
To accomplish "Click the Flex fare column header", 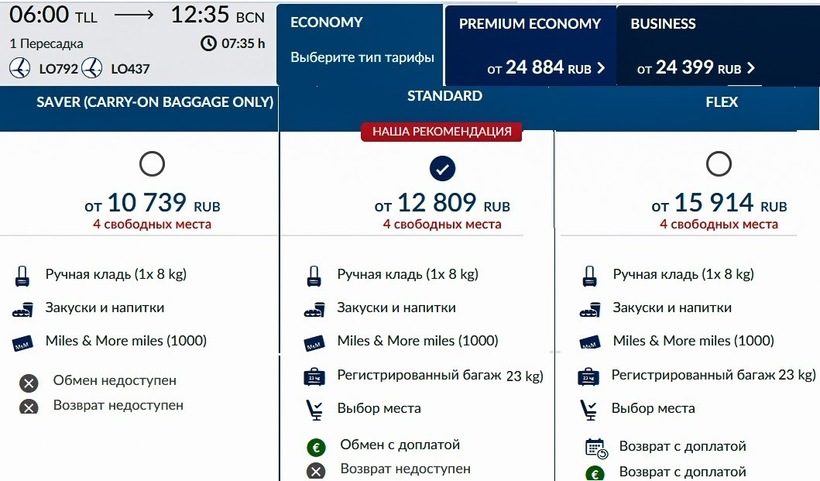I will click(721, 102).
